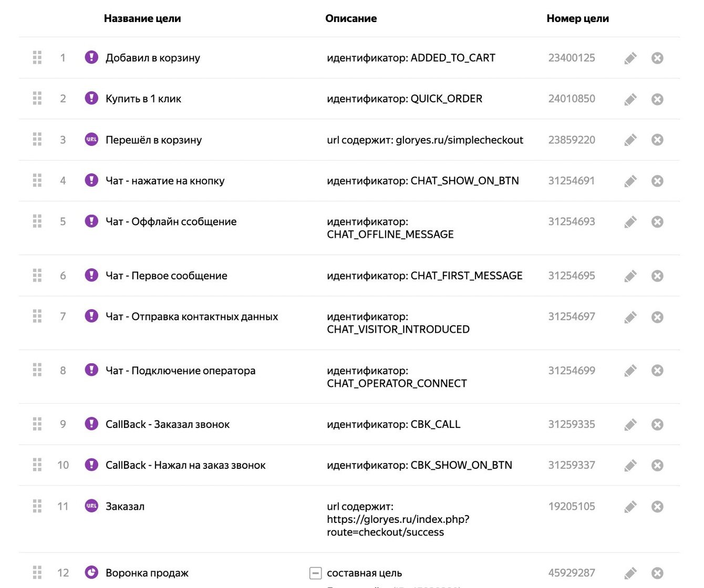Click pencil icon for 'Перешёл в корзину'
The image size is (704, 588).
[630, 140]
